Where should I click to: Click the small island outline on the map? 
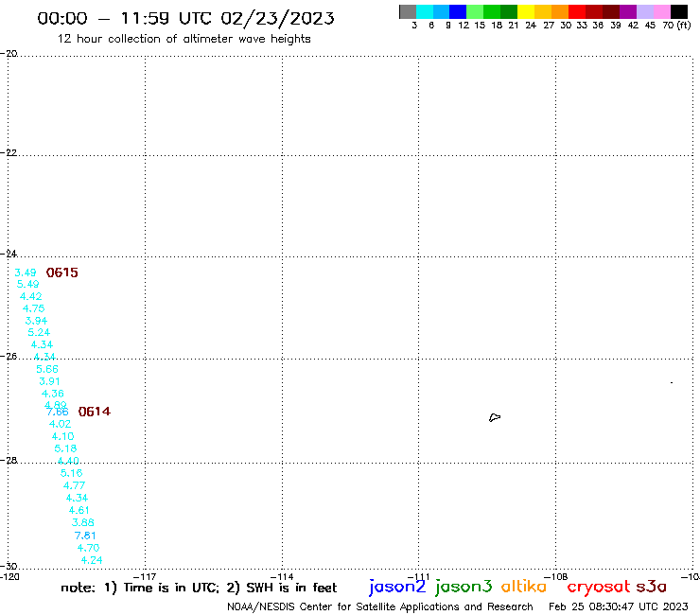495,417
